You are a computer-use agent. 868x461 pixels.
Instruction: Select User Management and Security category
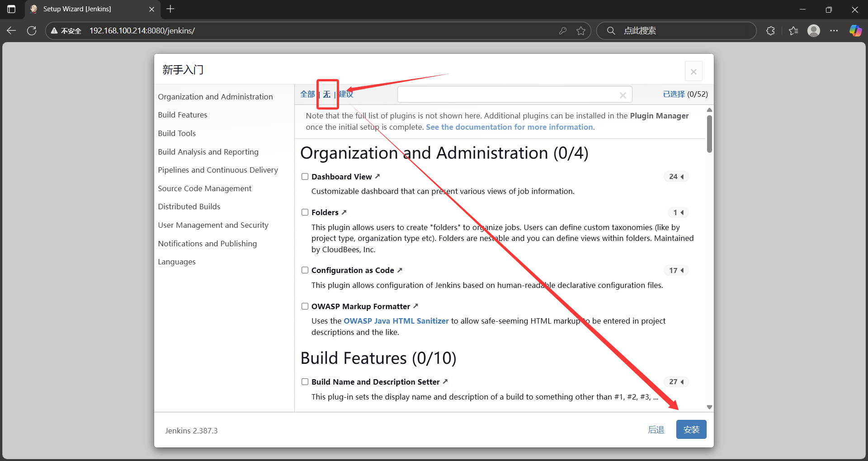(x=213, y=225)
